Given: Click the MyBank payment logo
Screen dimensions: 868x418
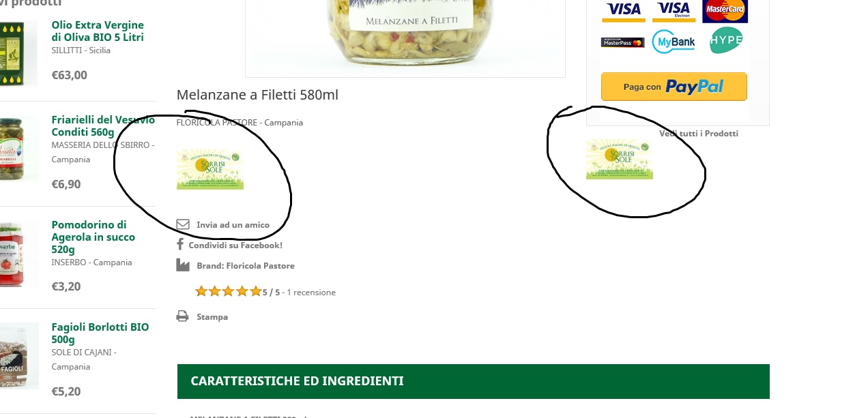Looking at the screenshot, I should point(674,42).
